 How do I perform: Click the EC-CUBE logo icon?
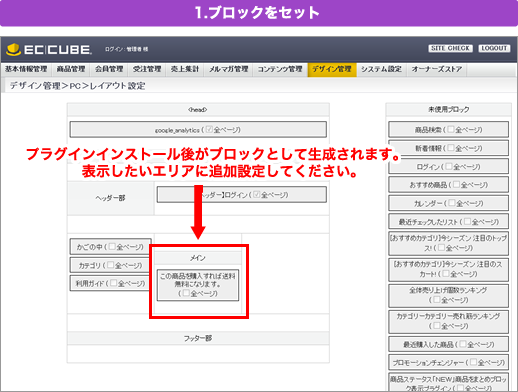[14, 49]
